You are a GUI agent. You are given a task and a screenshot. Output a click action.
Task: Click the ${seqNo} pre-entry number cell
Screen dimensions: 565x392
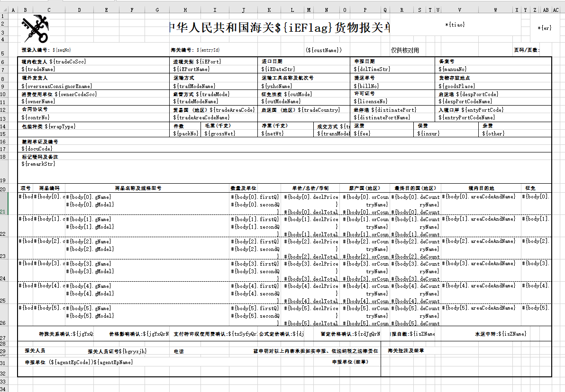coord(46,50)
